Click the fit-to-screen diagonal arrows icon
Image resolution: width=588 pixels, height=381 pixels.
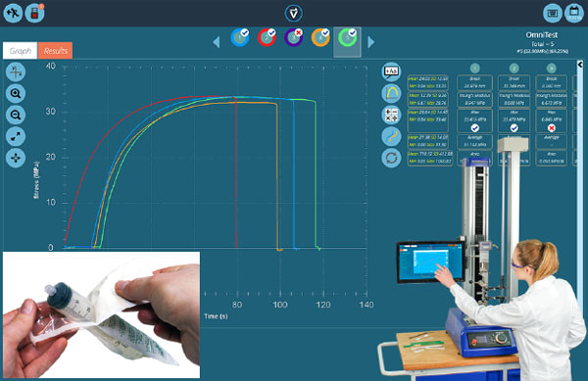pos(16,136)
